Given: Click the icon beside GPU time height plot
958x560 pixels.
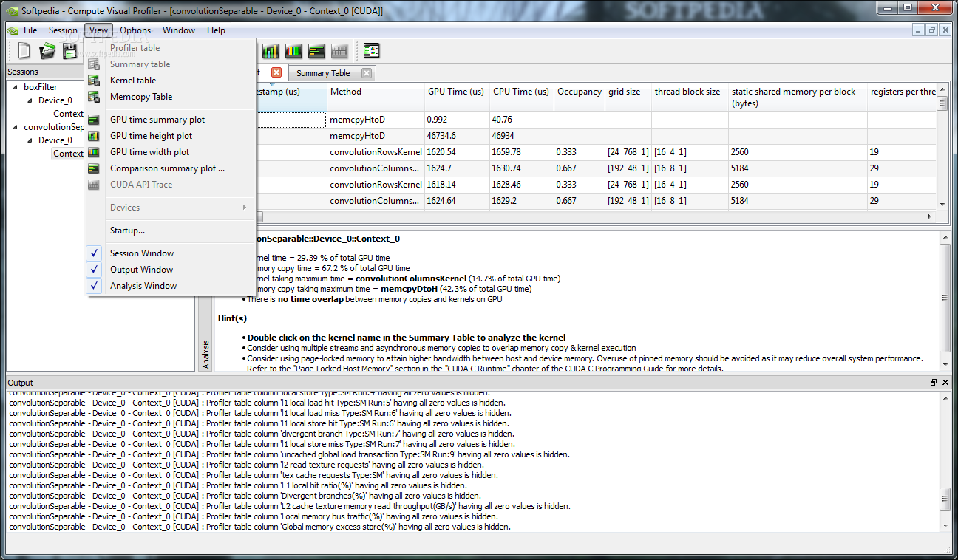Looking at the screenshot, I should coord(94,136).
